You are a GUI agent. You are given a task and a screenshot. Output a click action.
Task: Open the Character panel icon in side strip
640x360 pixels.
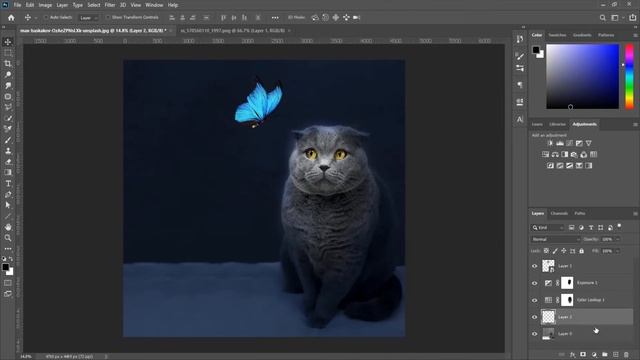[520, 119]
